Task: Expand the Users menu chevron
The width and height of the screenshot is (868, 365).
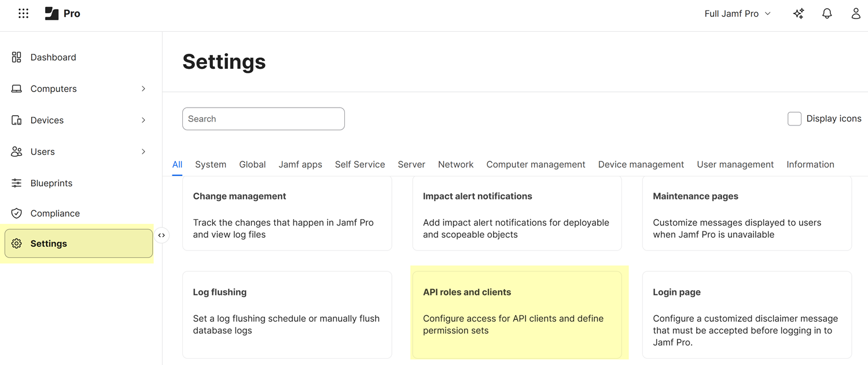Action: [x=144, y=152]
